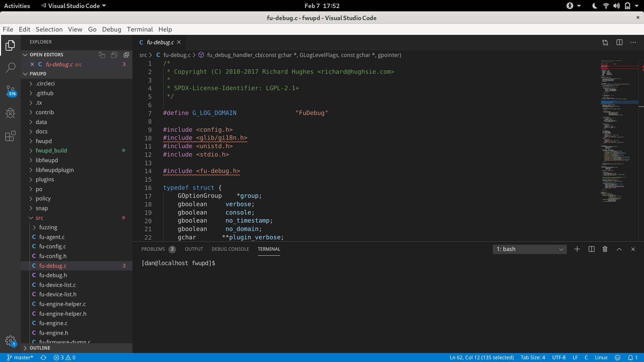644x362 pixels.
Task: Click the minimap code overview
Action: point(619,131)
